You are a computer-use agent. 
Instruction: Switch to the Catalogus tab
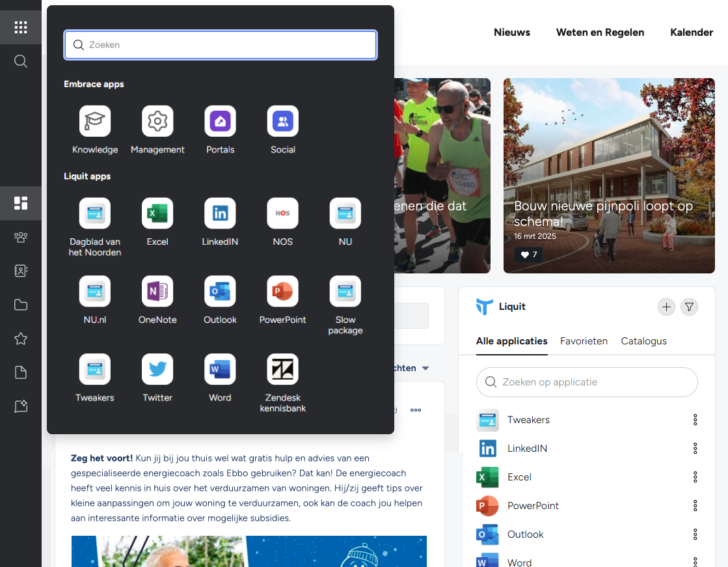coord(643,341)
